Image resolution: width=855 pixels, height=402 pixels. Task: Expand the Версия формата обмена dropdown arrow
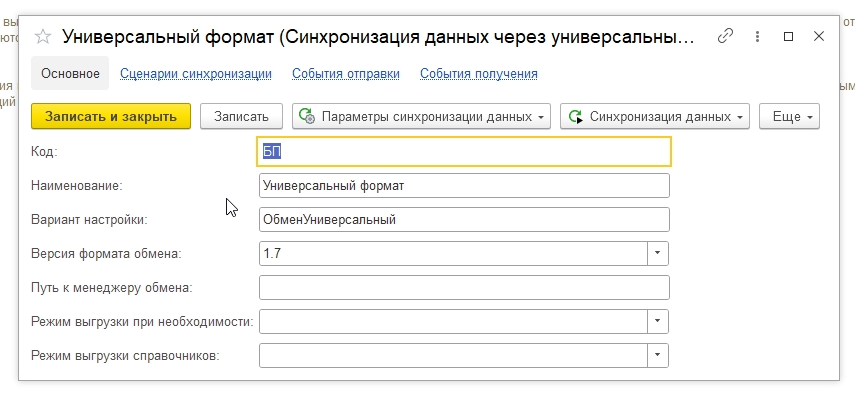(x=658, y=253)
